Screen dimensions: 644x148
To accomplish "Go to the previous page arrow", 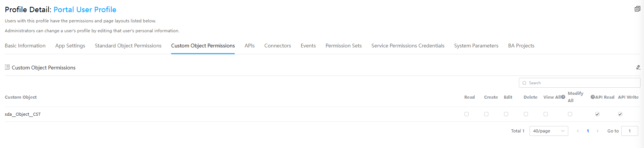I will coord(578,131).
